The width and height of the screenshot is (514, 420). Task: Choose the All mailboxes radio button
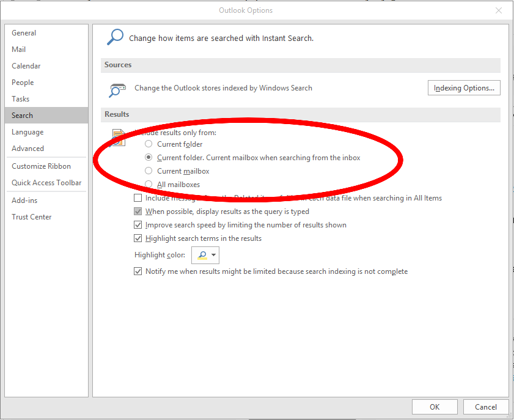pyautogui.click(x=149, y=184)
